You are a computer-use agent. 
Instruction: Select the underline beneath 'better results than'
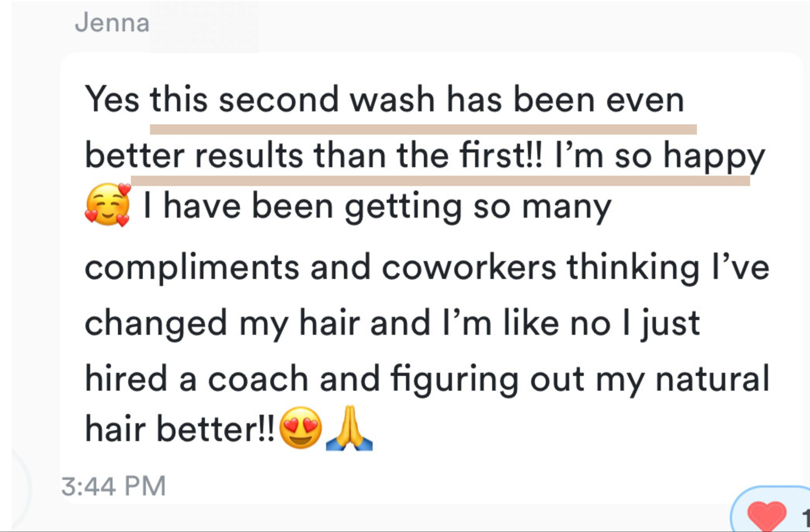tap(440, 181)
